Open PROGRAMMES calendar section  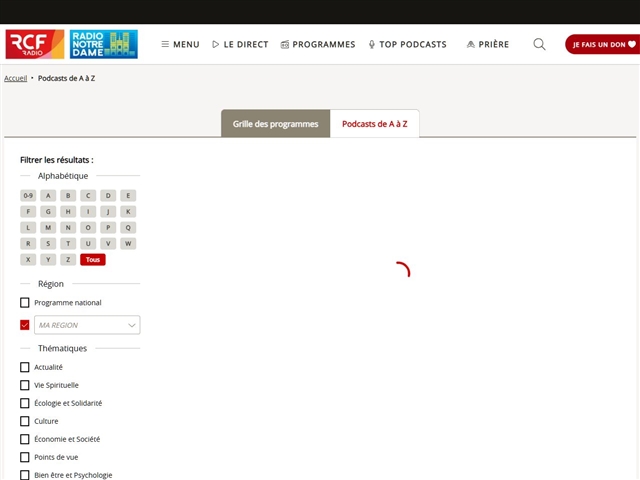pyautogui.click(x=318, y=44)
